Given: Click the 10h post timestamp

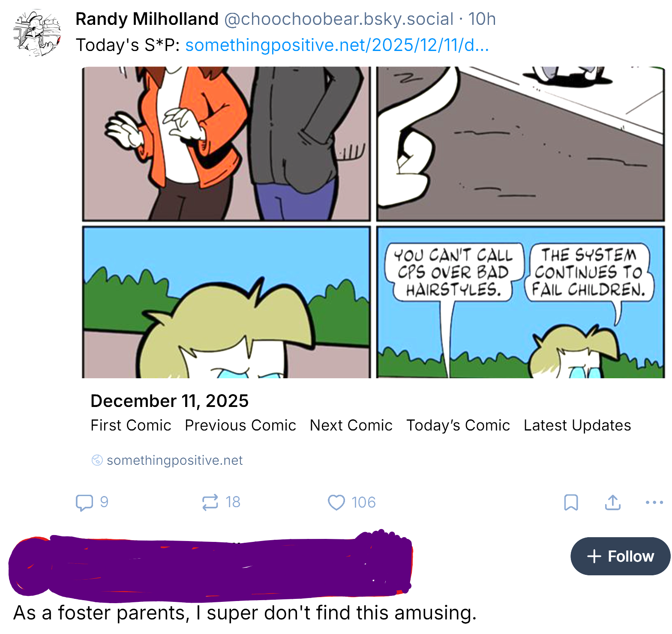Looking at the screenshot, I should [x=482, y=19].
